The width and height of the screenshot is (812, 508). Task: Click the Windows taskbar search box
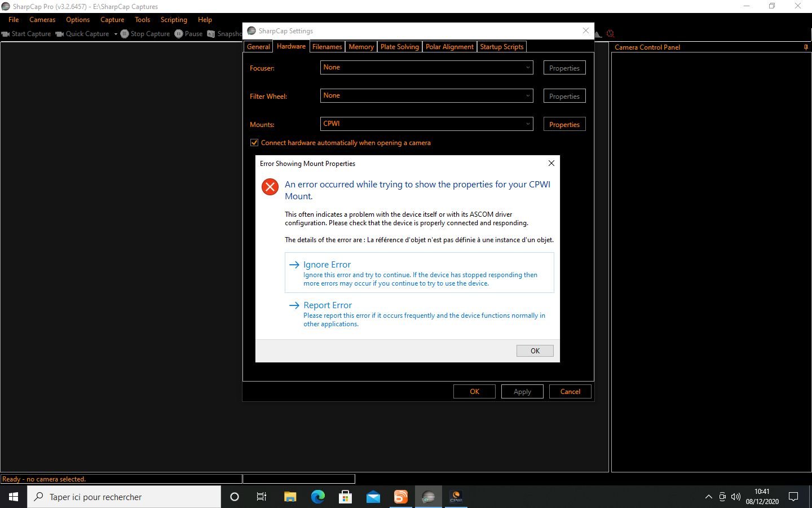tap(124, 497)
